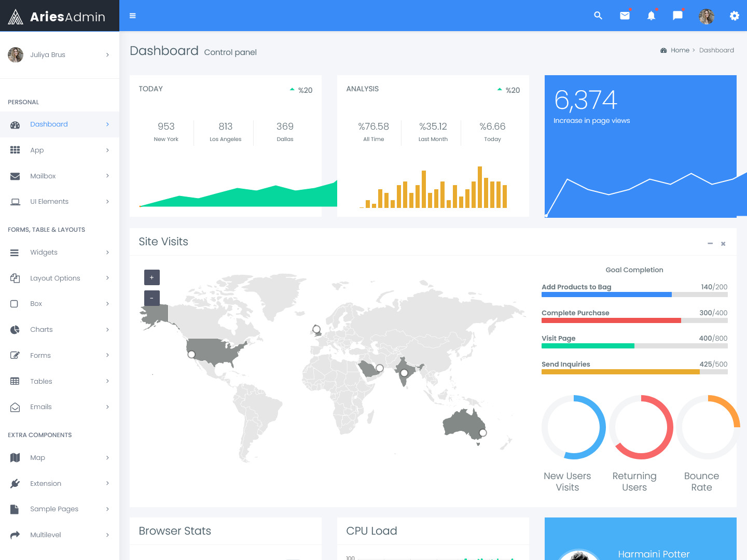Toggle the sidebar hamburger menu
Image resolution: width=747 pixels, height=560 pixels.
point(132,16)
